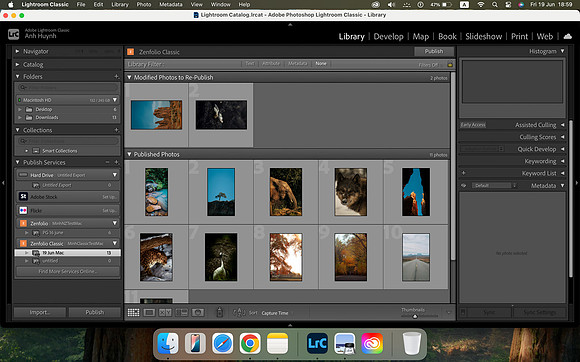Open the Slideshow module
The height and width of the screenshot is (362, 580).
(x=483, y=36)
